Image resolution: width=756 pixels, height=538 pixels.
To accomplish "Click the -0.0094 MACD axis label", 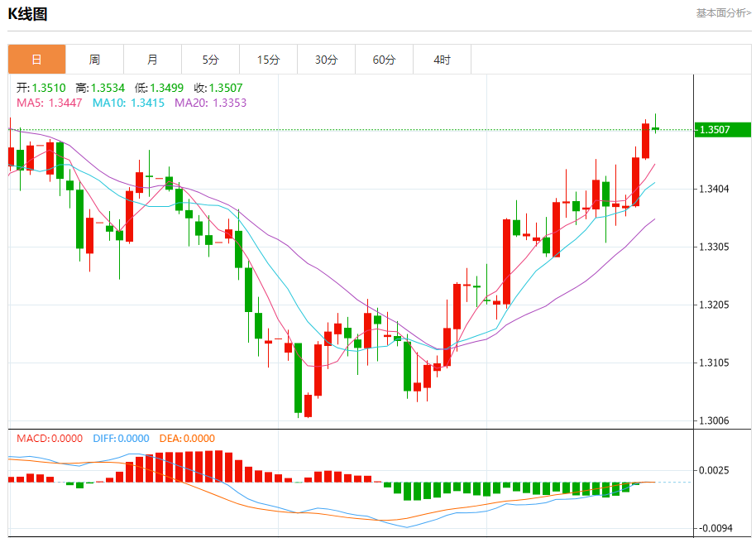I will click(x=715, y=528).
